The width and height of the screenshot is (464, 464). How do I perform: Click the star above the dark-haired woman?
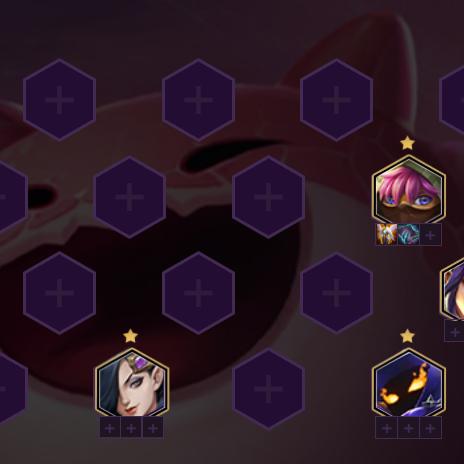130,336
